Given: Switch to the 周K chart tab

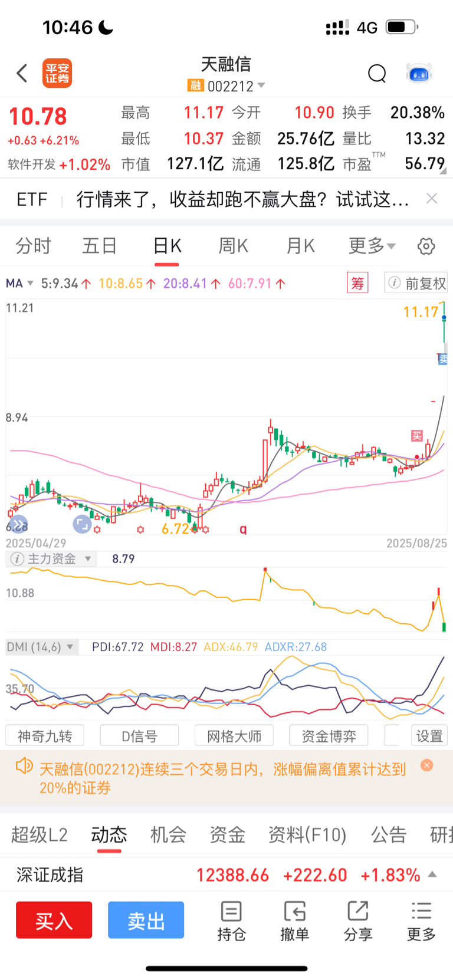Looking at the screenshot, I should point(234,245).
